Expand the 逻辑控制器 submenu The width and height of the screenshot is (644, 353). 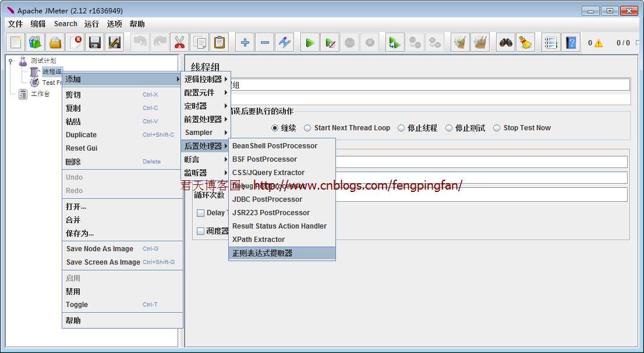click(x=206, y=79)
